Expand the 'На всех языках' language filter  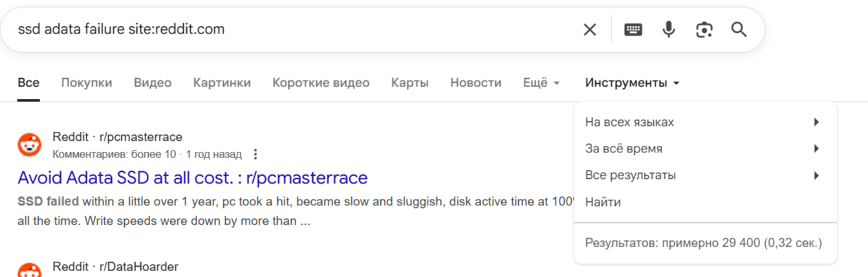705,122
